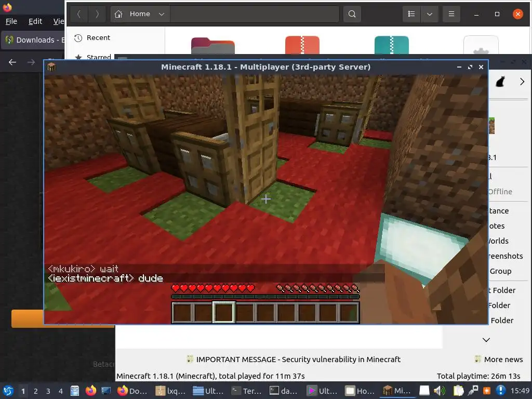Open search in the Files window
The image size is (532, 399).
[x=352, y=14]
